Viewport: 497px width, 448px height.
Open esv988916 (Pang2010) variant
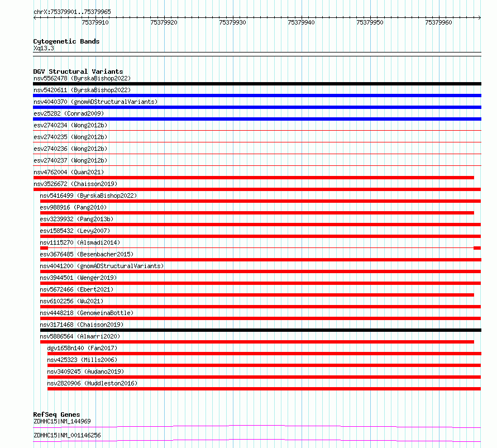click(73, 207)
